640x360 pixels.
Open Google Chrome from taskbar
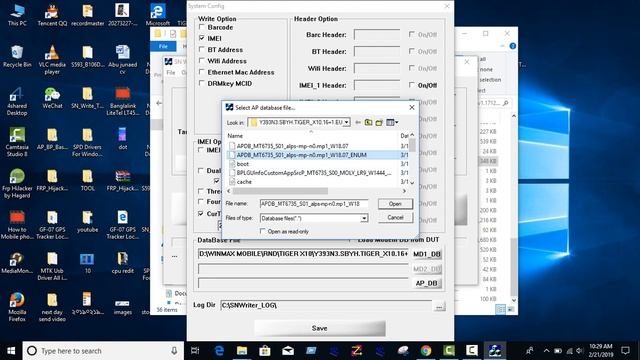point(426,351)
